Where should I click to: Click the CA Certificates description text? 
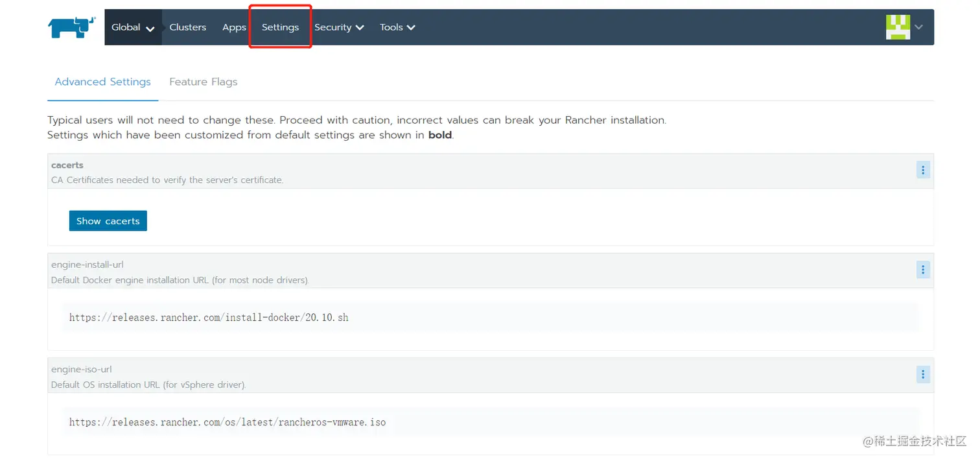[x=167, y=180]
